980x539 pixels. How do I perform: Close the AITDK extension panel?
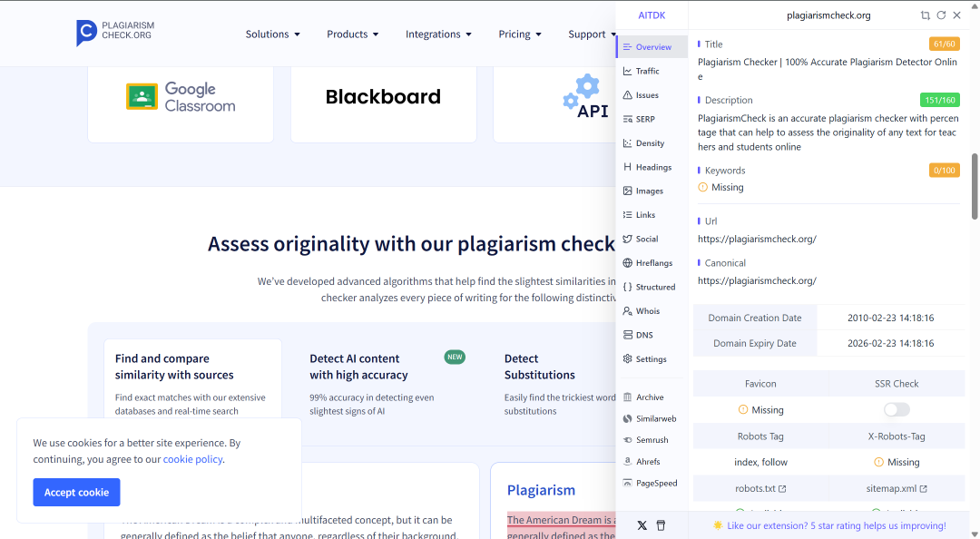click(x=957, y=15)
